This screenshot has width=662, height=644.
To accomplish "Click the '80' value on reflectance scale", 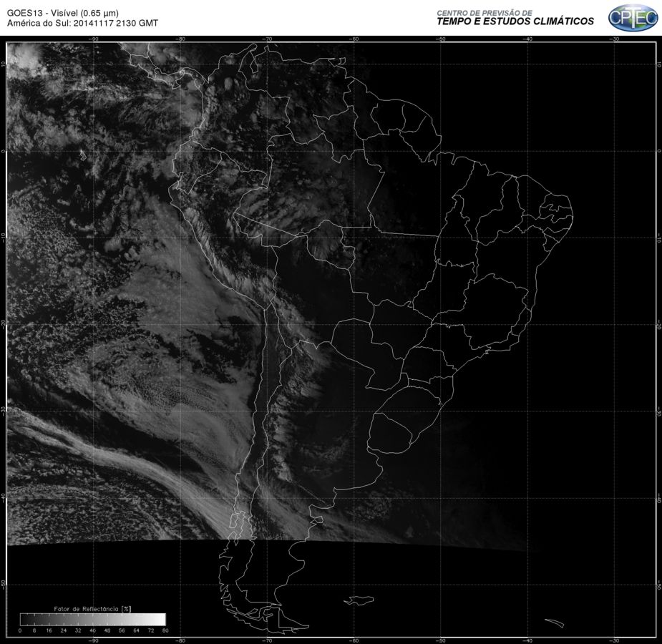I will [x=165, y=630].
